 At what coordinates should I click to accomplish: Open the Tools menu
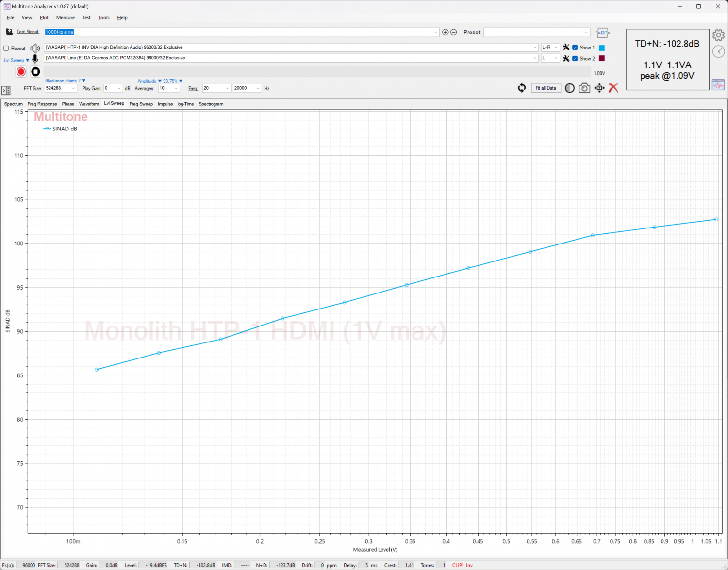click(x=104, y=18)
